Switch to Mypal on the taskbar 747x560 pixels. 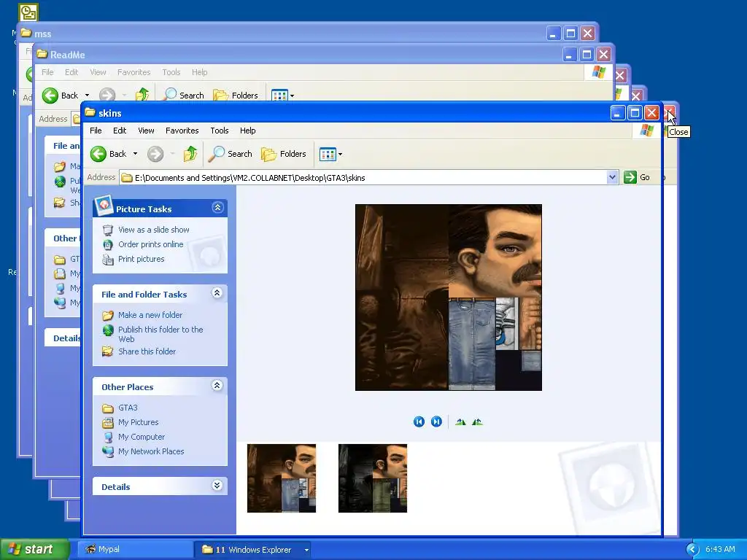click(x=134, y=550)
